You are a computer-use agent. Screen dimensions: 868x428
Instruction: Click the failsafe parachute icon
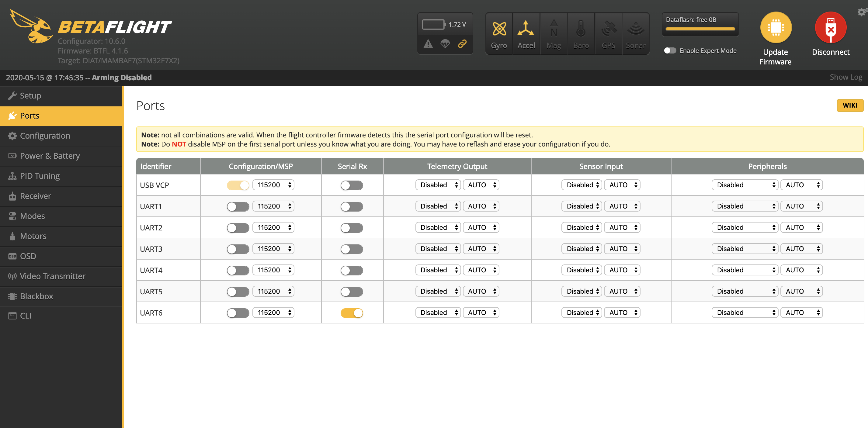pyautogui.click(x=445, y=44)
